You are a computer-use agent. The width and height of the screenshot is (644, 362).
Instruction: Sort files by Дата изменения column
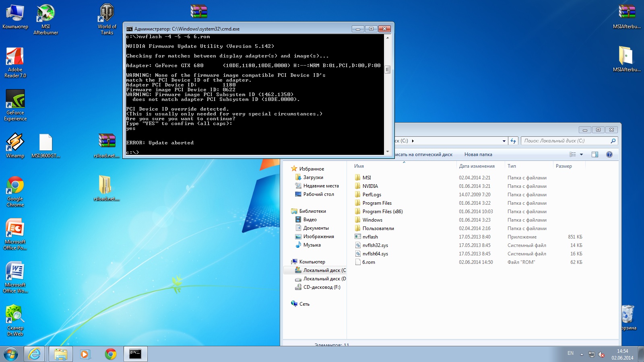[x=480, y=166]
